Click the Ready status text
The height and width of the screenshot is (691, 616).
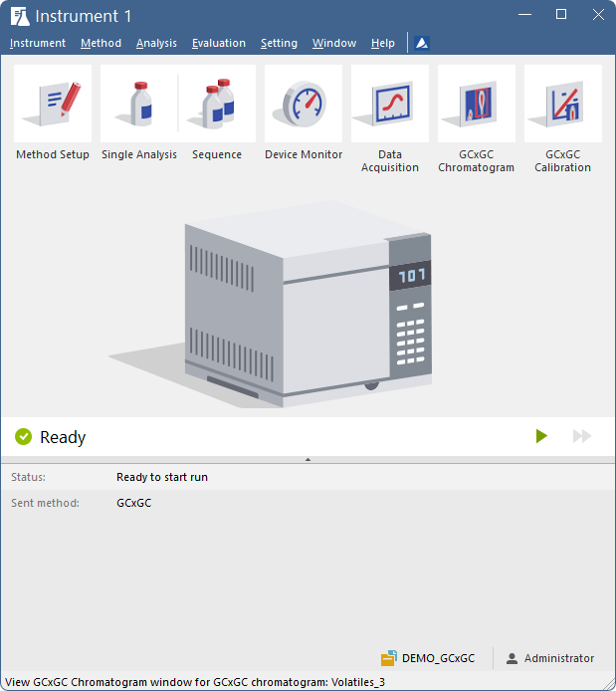pyautogui.click(x=63, y=437)
